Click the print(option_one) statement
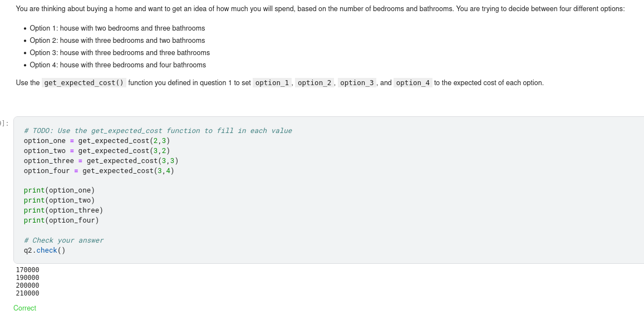 tap(59, 190)
